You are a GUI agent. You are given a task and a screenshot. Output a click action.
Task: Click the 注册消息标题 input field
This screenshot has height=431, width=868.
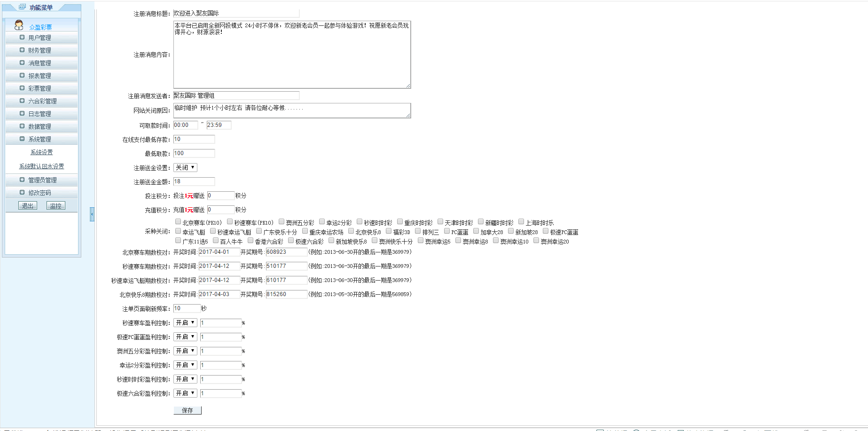tap(236, 13)
